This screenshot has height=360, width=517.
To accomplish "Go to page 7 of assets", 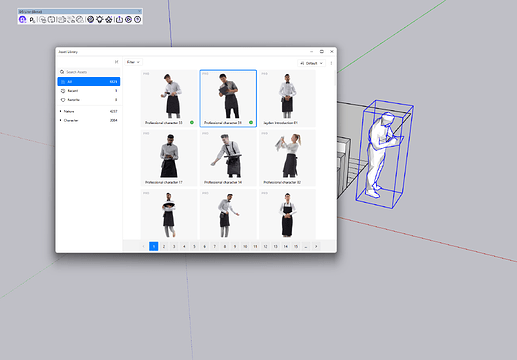I will coord(215,246).
